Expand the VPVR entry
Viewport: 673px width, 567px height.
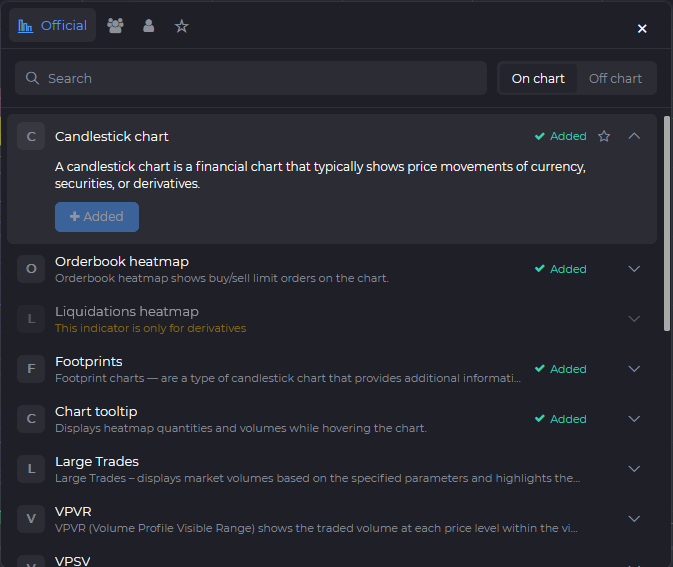[634, 518]
